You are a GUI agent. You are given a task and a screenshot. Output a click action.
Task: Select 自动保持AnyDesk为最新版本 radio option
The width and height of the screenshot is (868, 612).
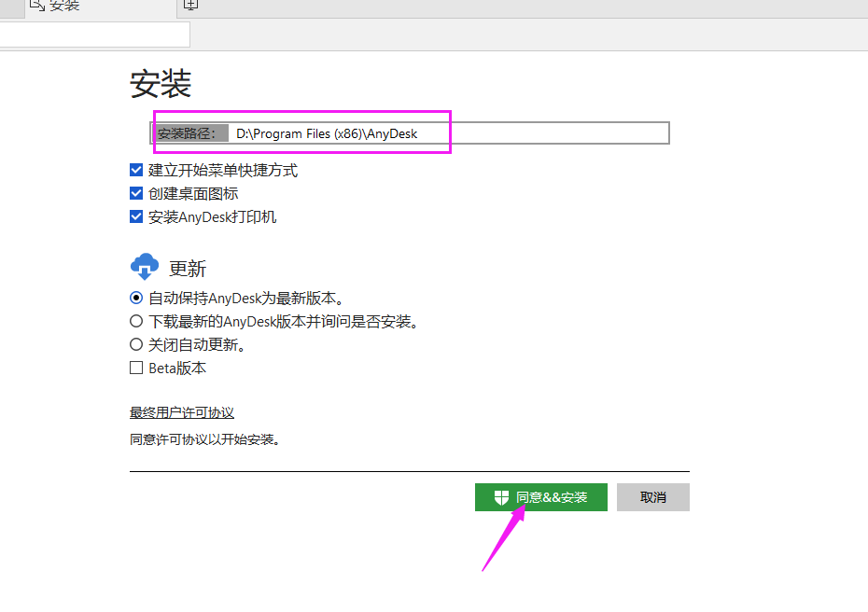click(x=136, y=298)
